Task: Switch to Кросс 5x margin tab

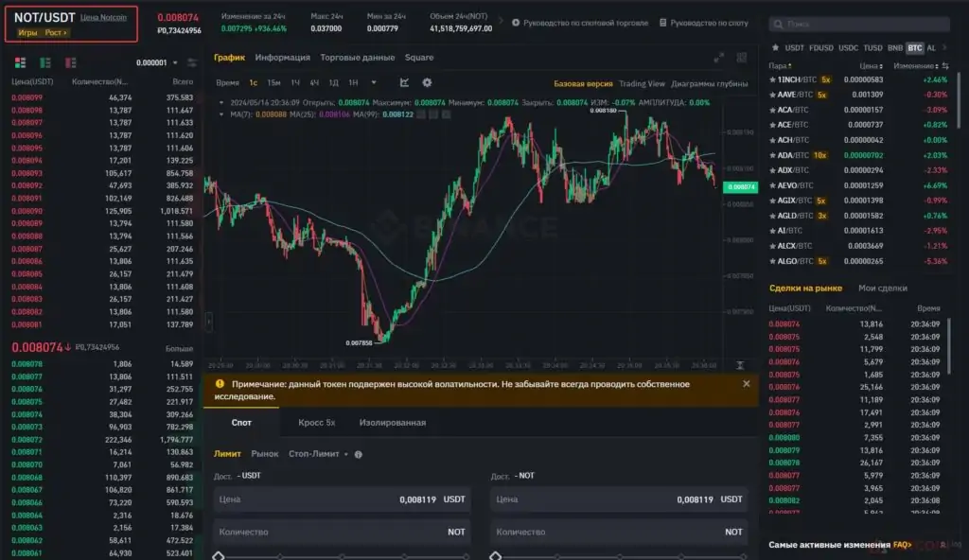Action: pyautogui.click(x=316, y=422)
